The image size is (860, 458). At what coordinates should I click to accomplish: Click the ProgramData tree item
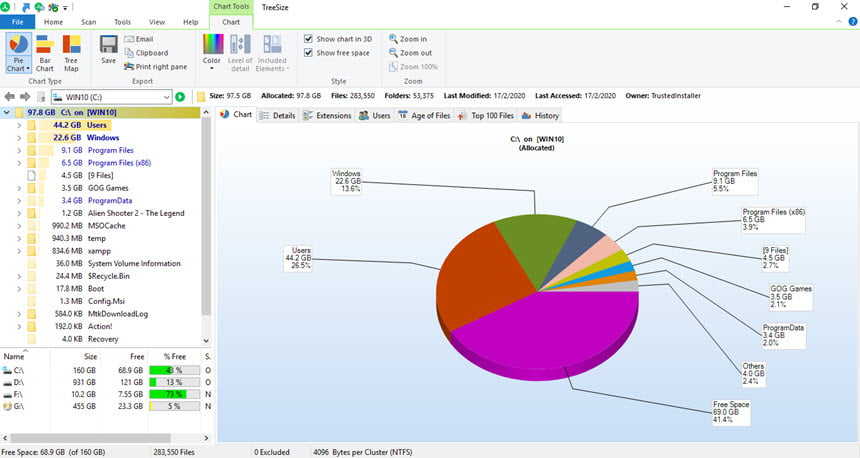coord(110,201)
